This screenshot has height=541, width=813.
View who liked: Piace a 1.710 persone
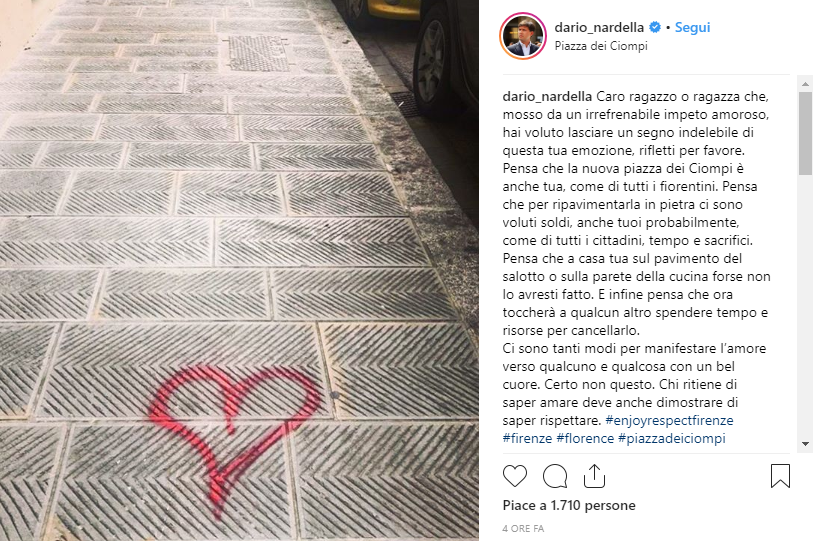569,505
